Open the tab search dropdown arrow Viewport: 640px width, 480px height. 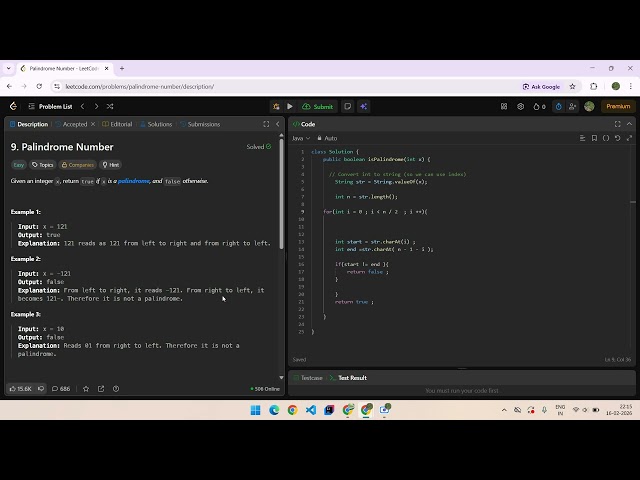9,69
